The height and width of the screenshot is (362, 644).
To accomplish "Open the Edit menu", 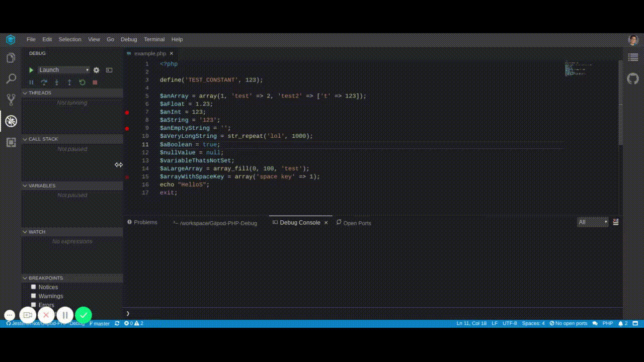I will (47, 39).
